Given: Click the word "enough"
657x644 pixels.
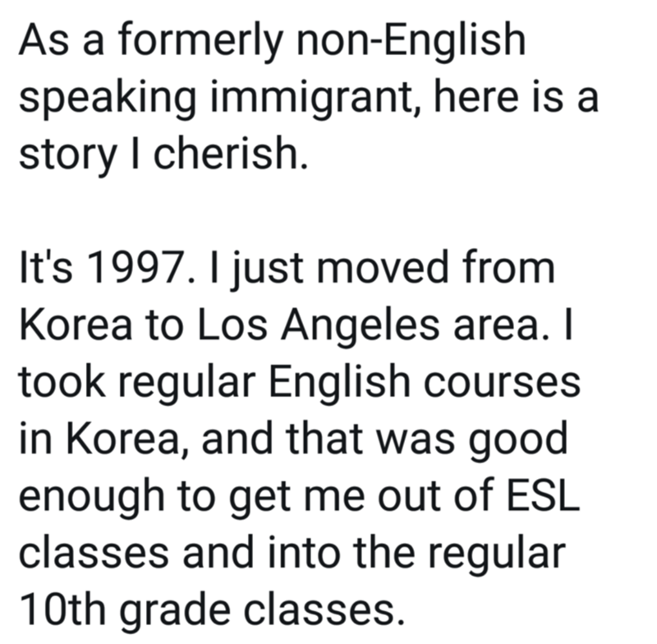Looking at the screenshot, I should (x=92, y=499).
